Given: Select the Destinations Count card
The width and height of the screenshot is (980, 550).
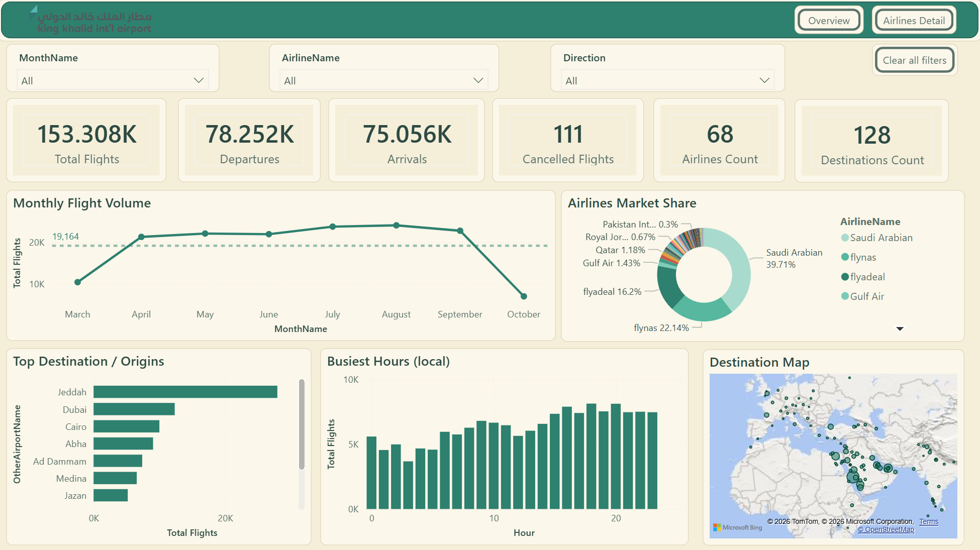Looking at the screenshot, I should tap(872, 141).
